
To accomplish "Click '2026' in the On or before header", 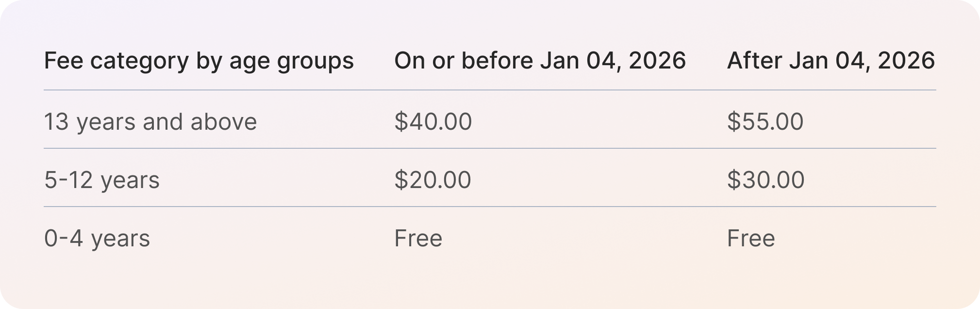I will (657, 61).
